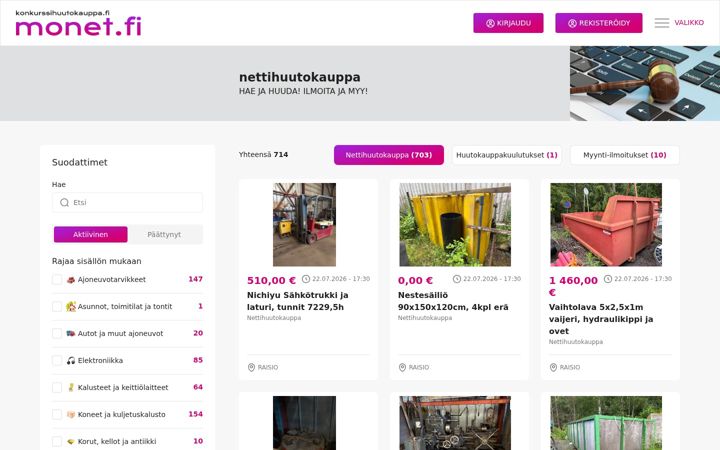Open the green container photo thumbnail
This screenshot has height=450, width=720.
point(606,423)
